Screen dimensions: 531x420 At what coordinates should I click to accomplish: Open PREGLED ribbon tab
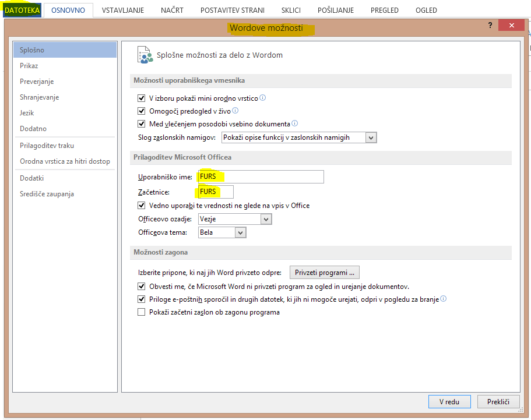point(384,10)
